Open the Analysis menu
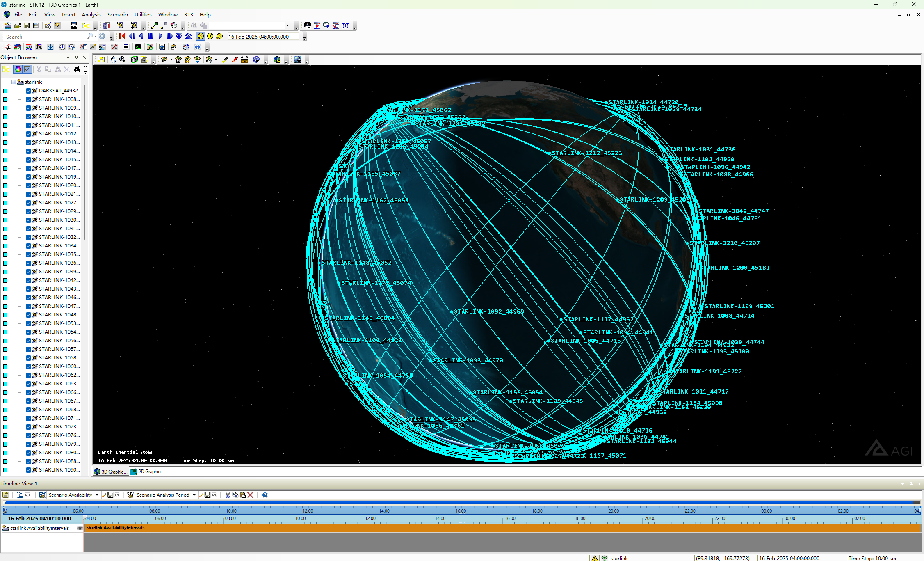 tap(91, 15)
